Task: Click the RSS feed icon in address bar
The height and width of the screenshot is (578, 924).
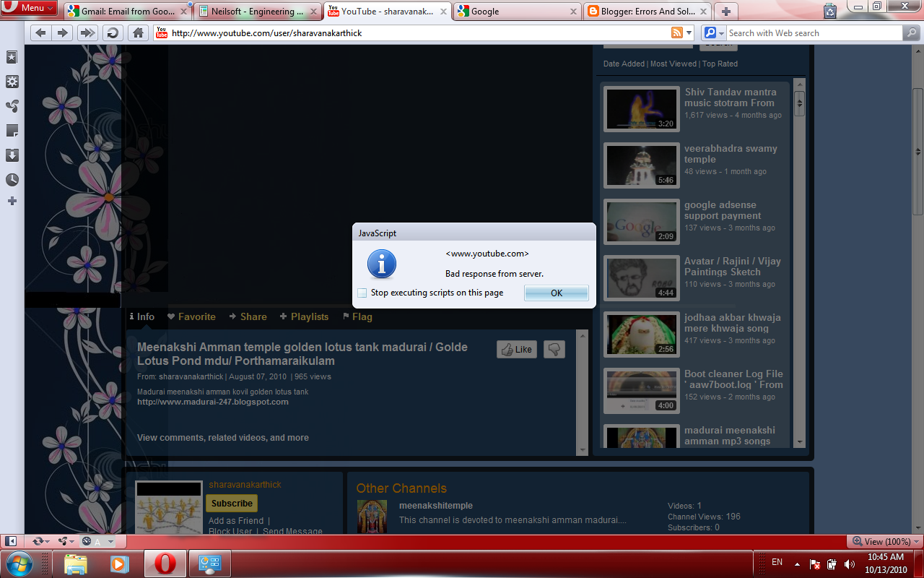Action: pos(676,33)
